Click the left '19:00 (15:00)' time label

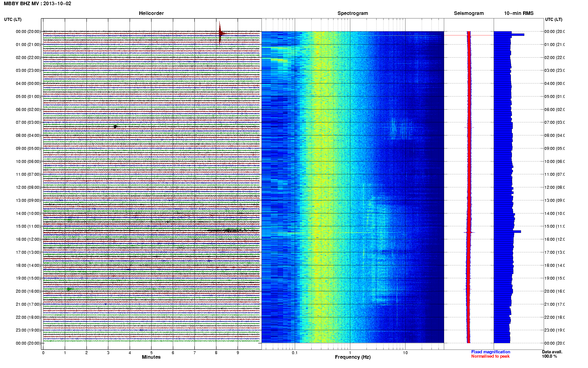(x=28, y=278)
